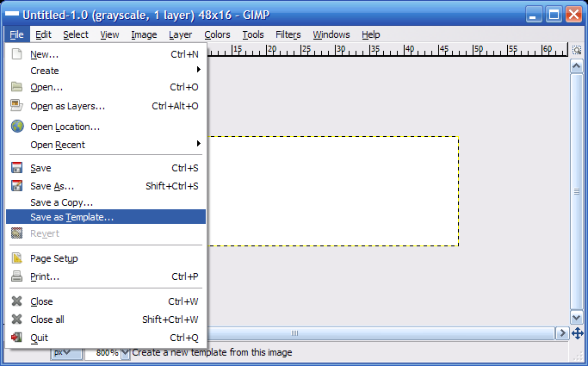Choose Quit from the File menu
588x366 pixels.
[106, 338]
